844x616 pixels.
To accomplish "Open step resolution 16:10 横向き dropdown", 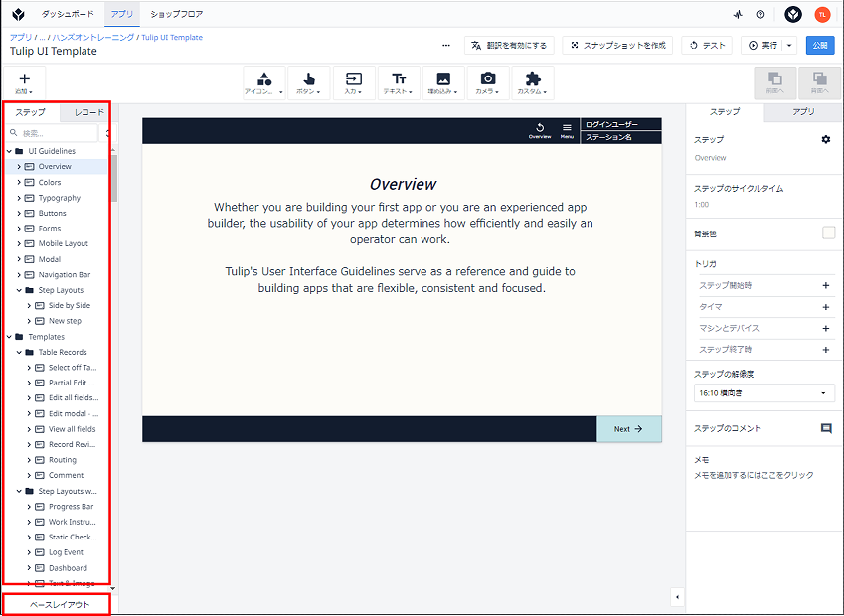I will click(x=764, y=393).
